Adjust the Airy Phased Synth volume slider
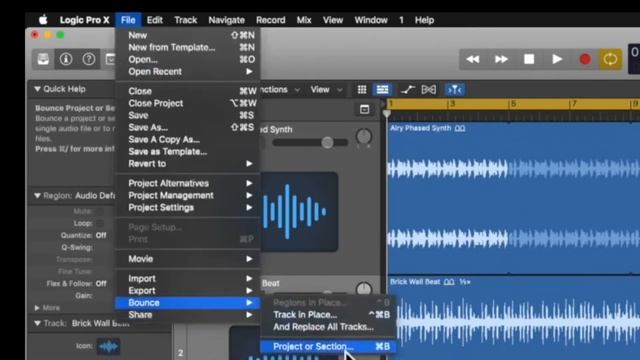The width and height of the screenshot is (640, 360). tap(310, 142)
